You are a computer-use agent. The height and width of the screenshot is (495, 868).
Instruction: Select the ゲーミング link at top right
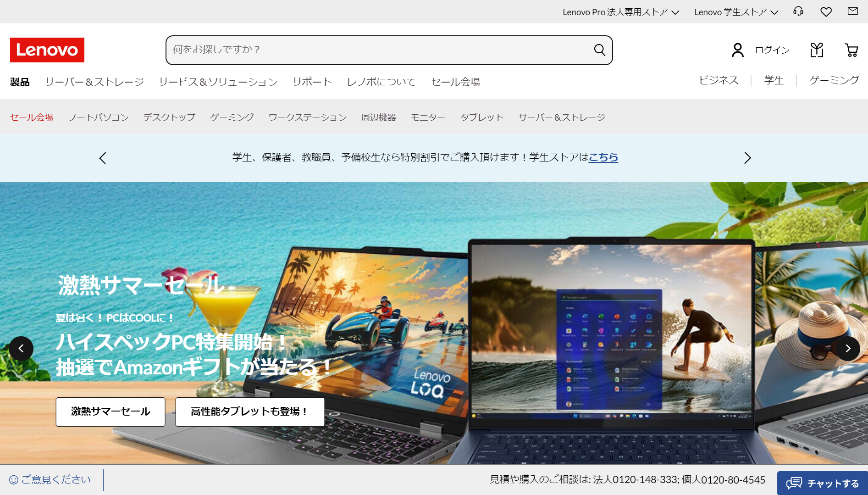(x=834, y=80)
